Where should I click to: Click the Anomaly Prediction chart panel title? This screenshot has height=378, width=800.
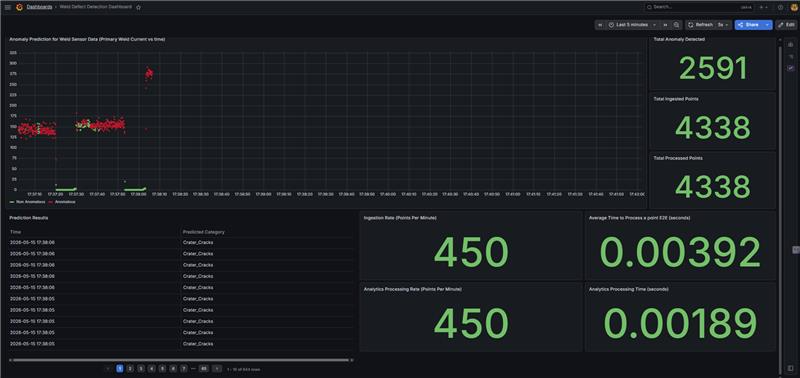pyautogui.click(x=87, y=39)
